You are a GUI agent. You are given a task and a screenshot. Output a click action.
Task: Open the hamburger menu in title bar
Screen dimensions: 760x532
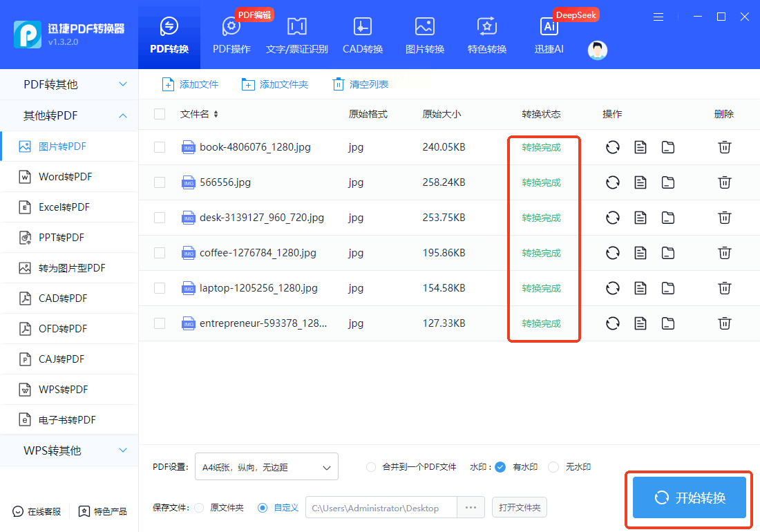pyautogui.click(x=658, y=17)
